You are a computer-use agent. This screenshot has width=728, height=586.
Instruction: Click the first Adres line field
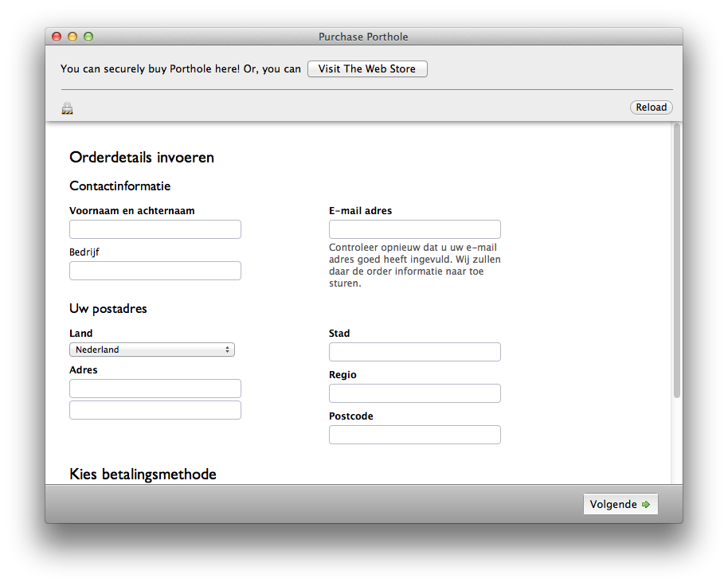(155, 389)
